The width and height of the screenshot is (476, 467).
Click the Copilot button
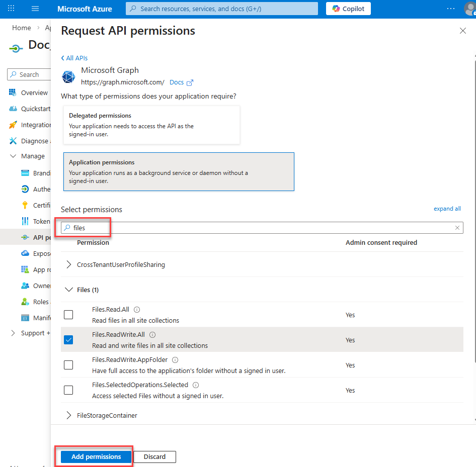point(348,9)
